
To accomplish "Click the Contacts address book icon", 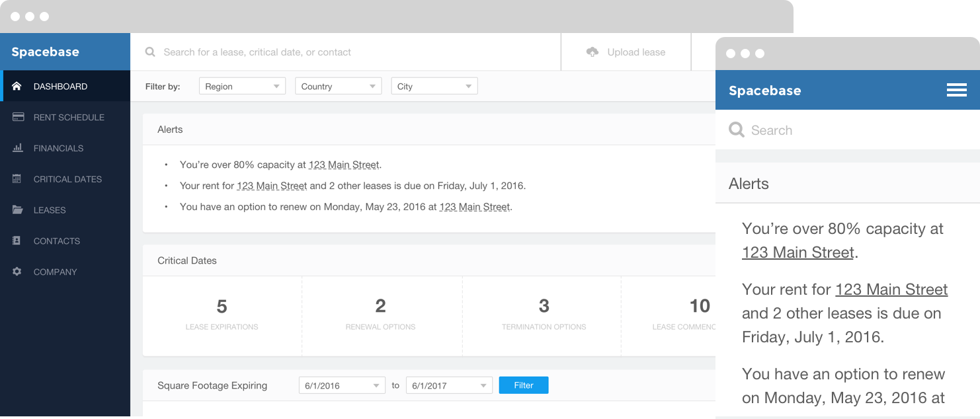I will pyautogui.click(x=17, y=241).
